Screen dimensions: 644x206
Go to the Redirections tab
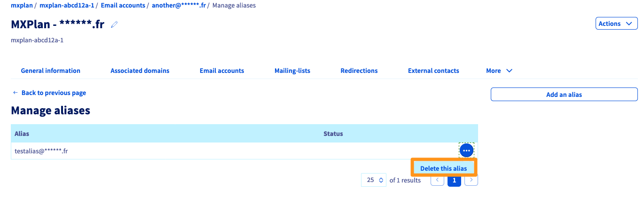(x=359, y=71)
